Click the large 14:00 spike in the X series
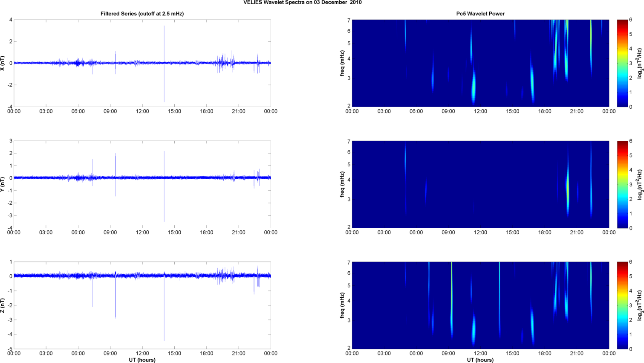Viewport: 644px width, 363px height. (164, 64)
